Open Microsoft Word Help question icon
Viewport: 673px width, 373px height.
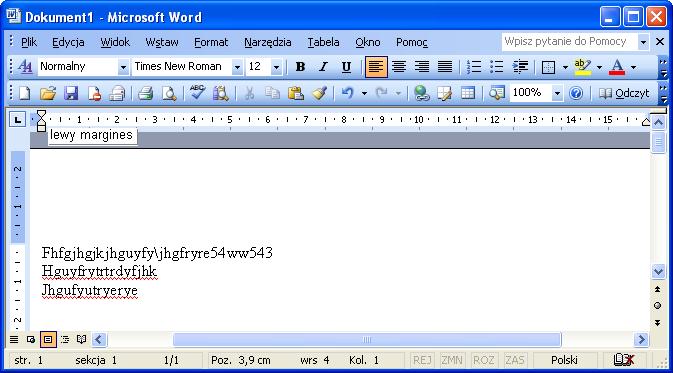(576, 93)
